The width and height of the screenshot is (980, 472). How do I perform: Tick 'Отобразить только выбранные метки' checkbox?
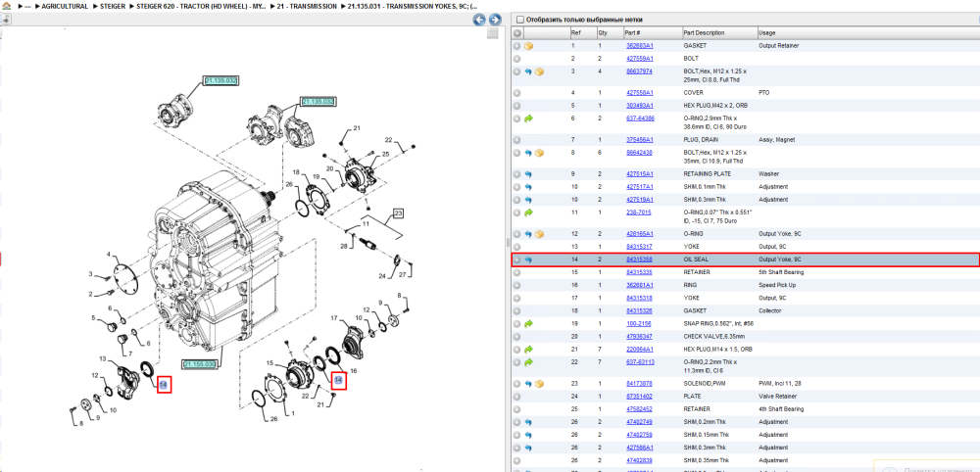tap(520, 20)
